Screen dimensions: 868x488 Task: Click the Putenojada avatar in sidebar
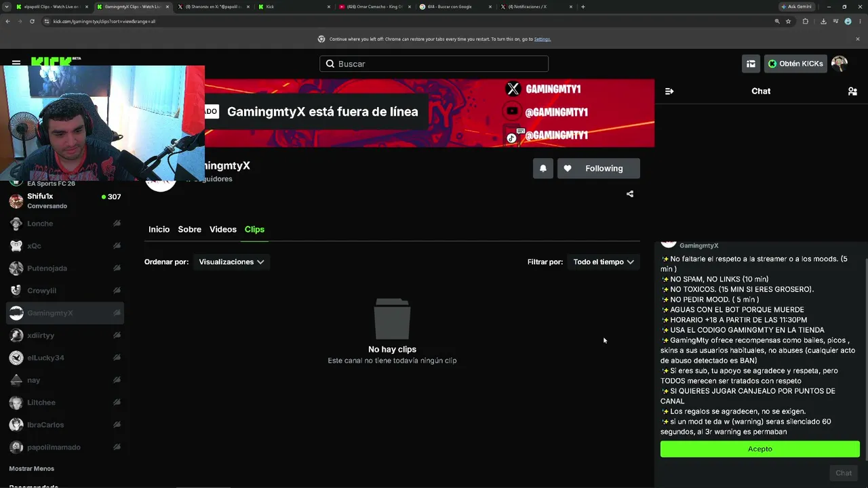tap(16, 268)
